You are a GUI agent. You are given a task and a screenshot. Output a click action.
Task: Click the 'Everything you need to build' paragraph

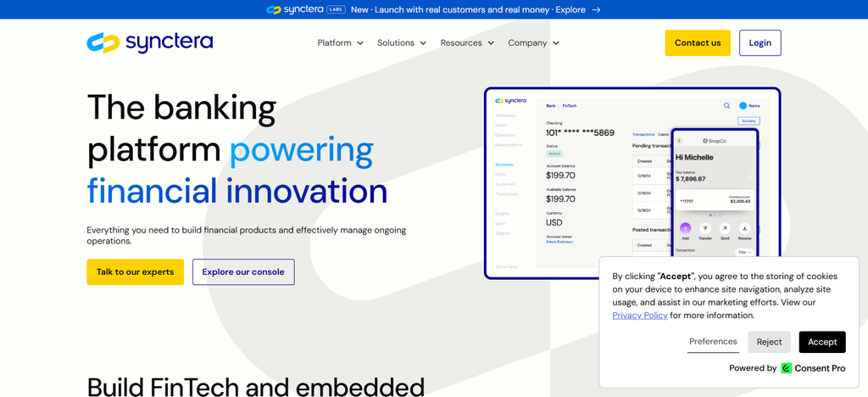[247, 235]
